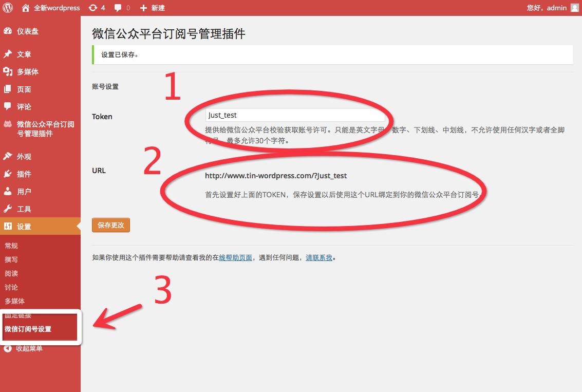Open 仪表盘 dashboard menu
This screenshot has height=392, width=582.
pos(28,31)
